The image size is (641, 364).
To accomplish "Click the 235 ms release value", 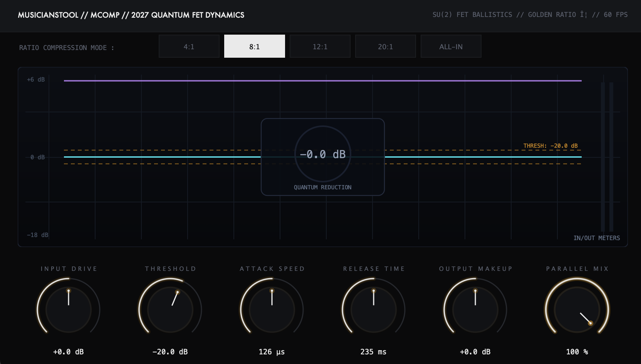I will tap(374, 352).
